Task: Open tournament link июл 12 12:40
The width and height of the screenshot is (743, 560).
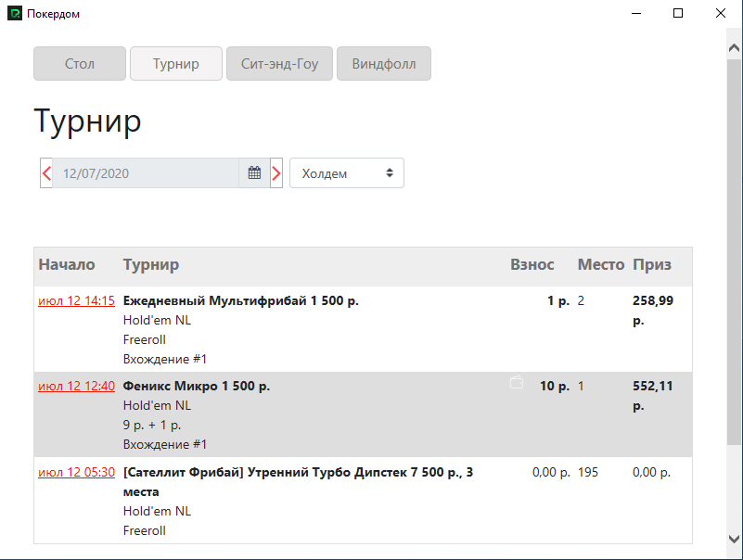Action: pos(76,386)
